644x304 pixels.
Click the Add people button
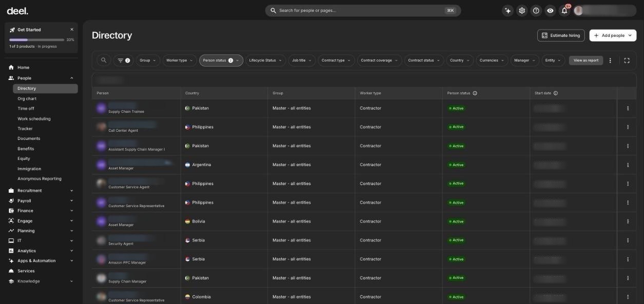[613, 35]
